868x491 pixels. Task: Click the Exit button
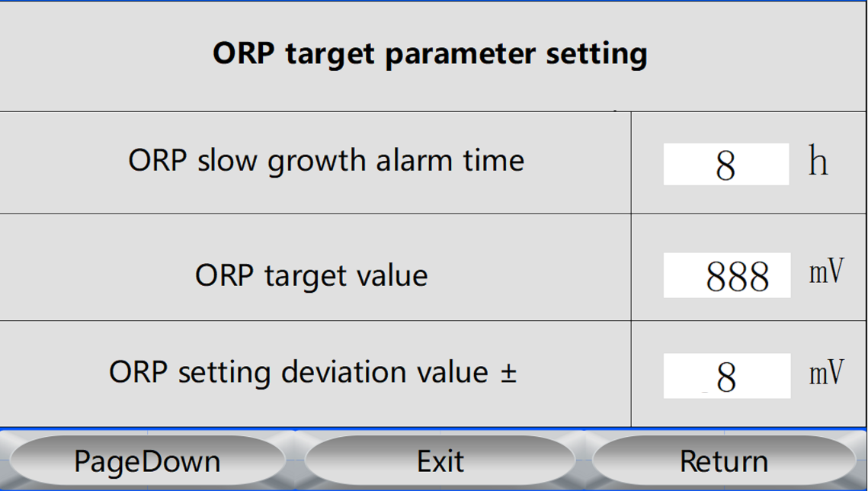(x=440, y=461)
